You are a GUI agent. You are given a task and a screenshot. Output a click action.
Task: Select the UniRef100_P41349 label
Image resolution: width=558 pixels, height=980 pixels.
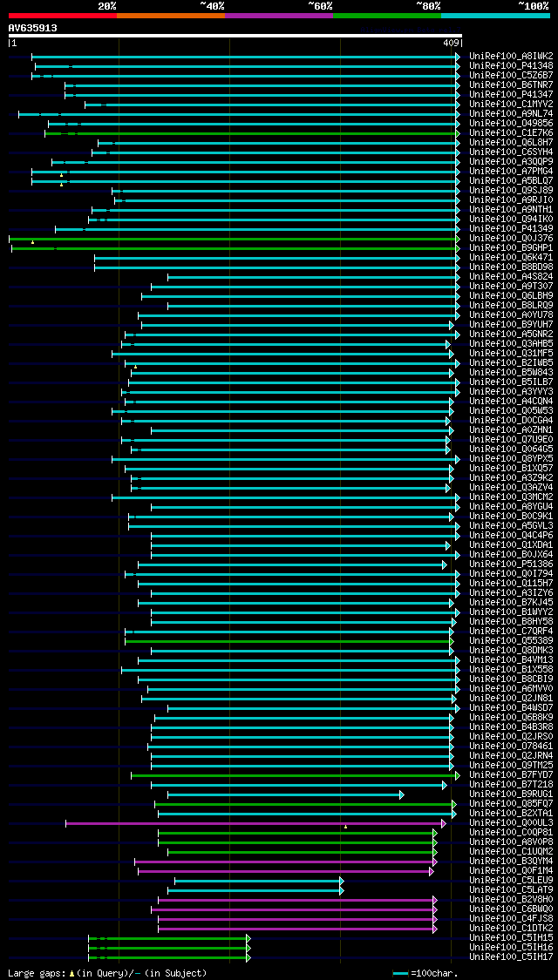[511, 229]
